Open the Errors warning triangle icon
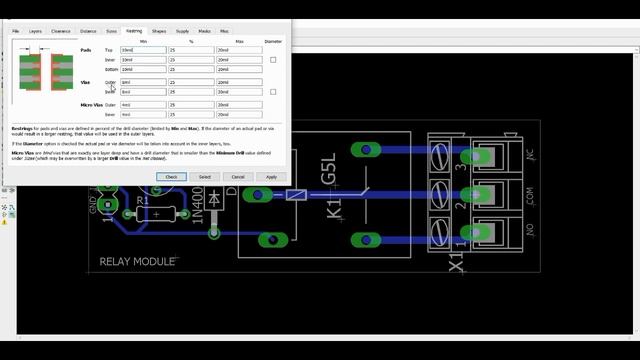The image size is (640, 360). tap(5, 222)
